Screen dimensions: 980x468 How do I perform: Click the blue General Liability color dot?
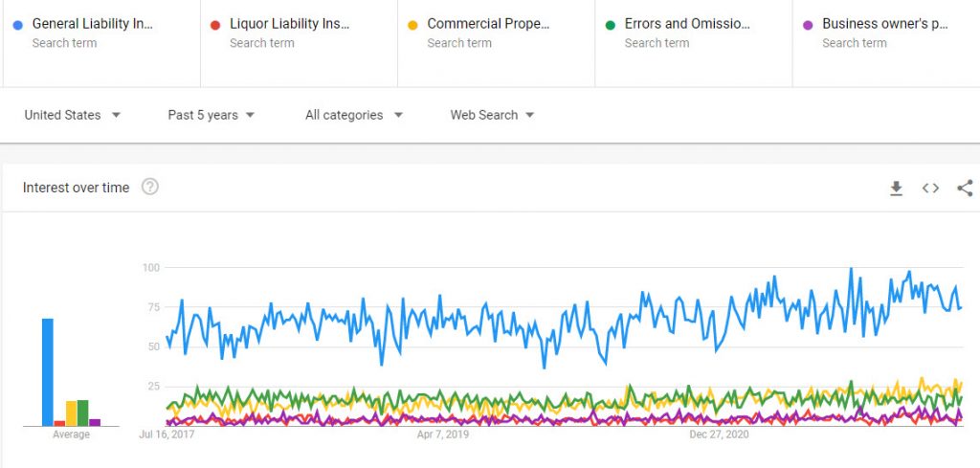point(17,26)
